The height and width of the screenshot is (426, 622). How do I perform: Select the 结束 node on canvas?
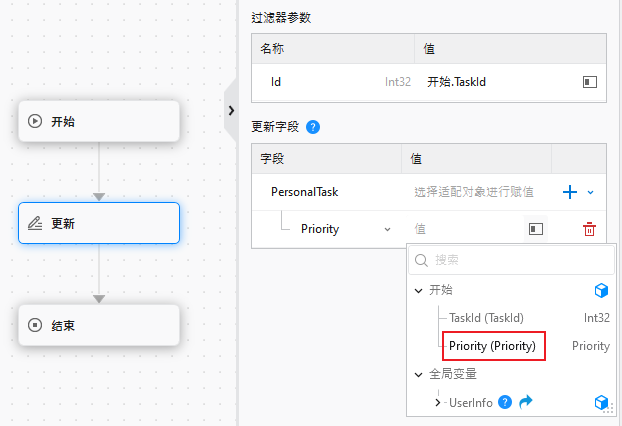pos(99,325)
